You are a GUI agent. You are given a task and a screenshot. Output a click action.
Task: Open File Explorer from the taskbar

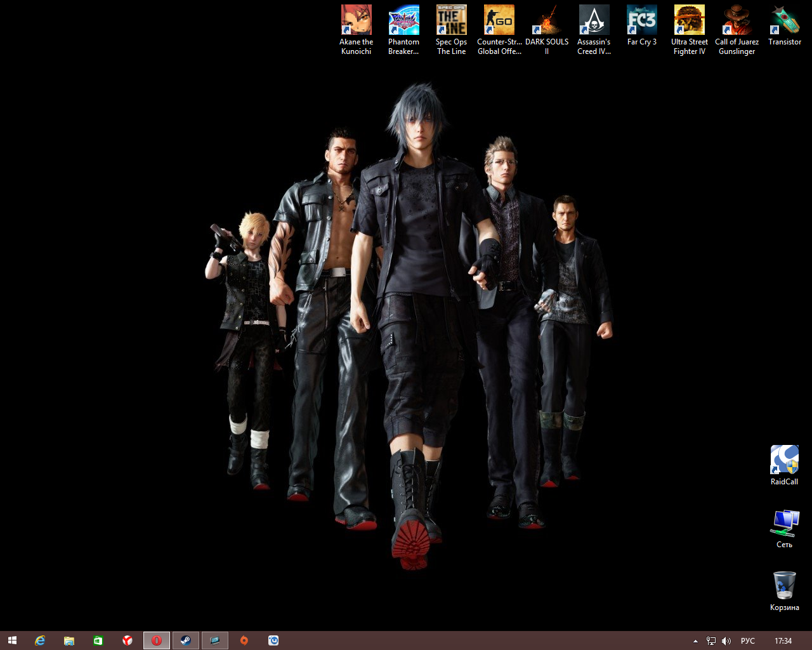(69, 640)
